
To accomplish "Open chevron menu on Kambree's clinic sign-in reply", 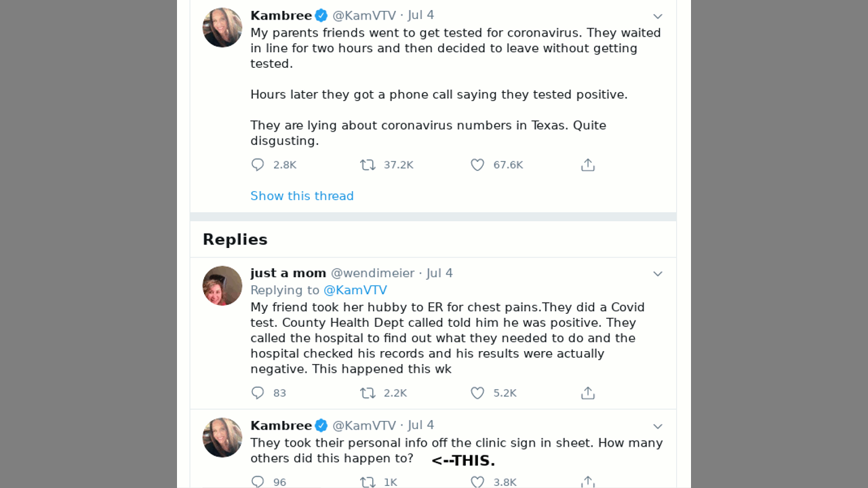I will [x=657, y=426].
